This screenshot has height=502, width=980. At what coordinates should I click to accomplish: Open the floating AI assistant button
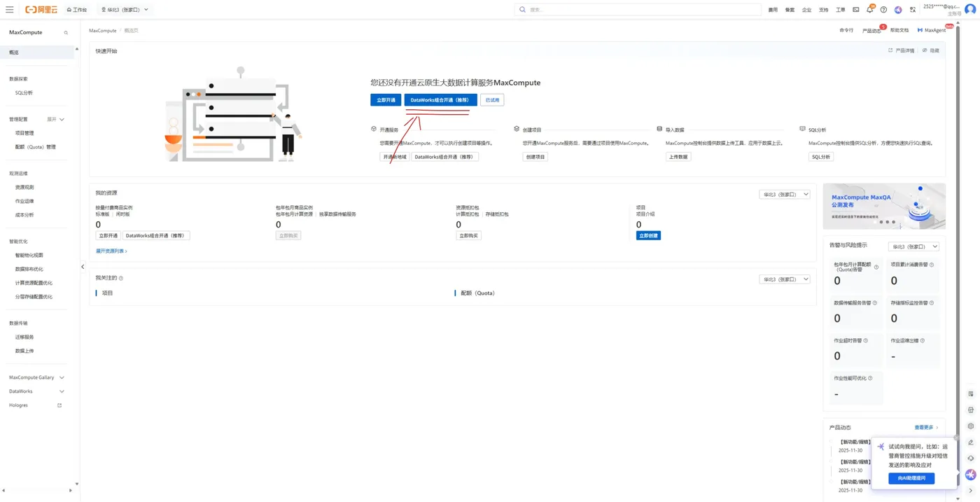click(x=971, y=475)
